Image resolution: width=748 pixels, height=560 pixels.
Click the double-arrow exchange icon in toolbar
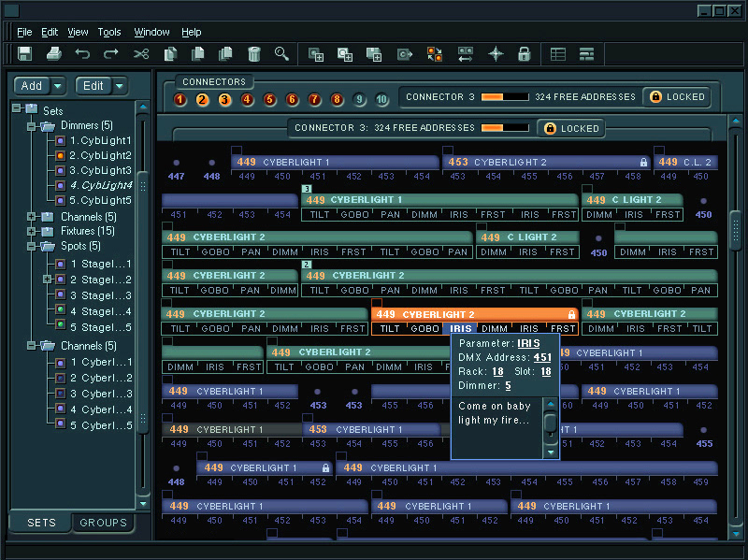(x=465, y=54)
